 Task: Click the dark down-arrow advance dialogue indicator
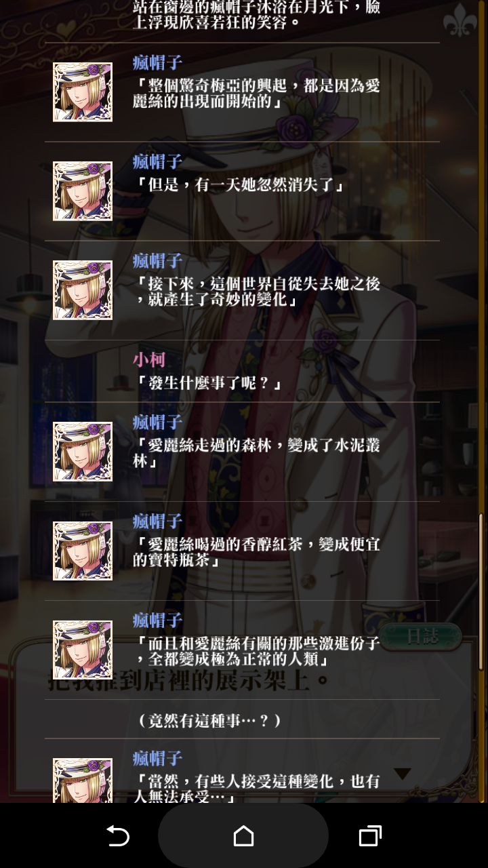pos(403,773)
